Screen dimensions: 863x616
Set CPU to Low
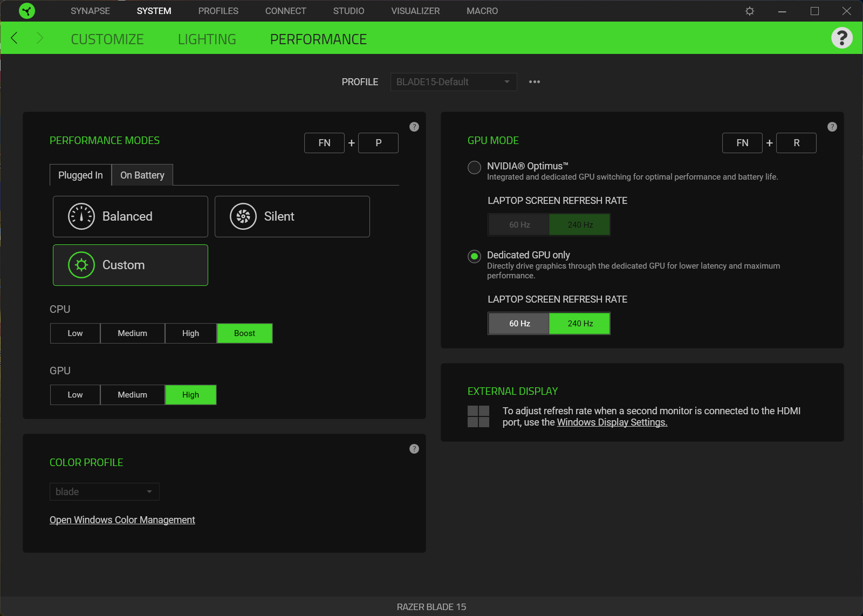(x=75, y=333)
